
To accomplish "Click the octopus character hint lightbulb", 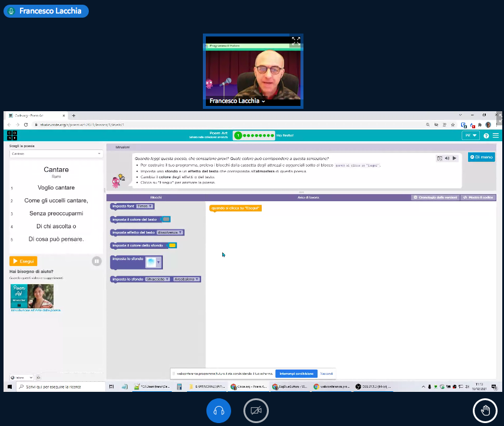I will click(121, 177).
